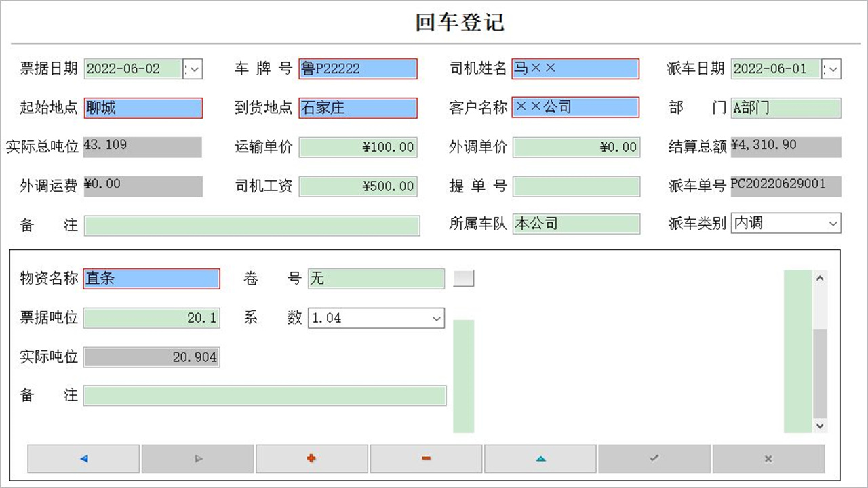Expand the 派车类别 dropdown showing 内调
This screenshot has width=868, height=488.
832,224
